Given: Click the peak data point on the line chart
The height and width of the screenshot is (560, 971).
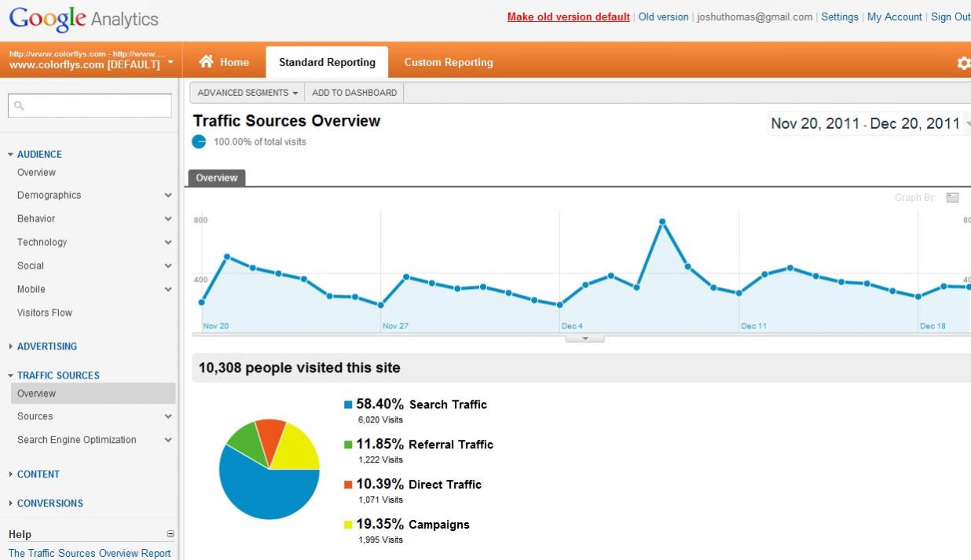Looking at the screenshot, I should [x=662, y=221].
